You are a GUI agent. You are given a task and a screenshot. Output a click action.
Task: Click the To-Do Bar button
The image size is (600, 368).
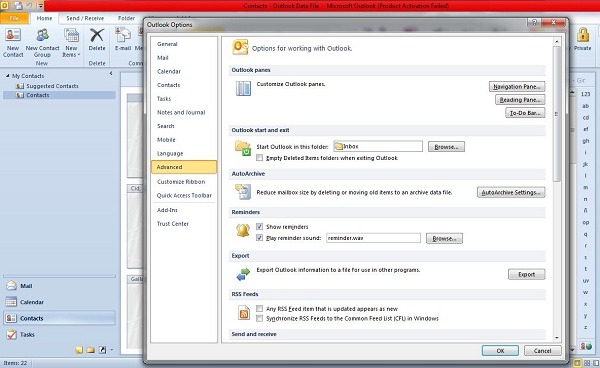525,113
